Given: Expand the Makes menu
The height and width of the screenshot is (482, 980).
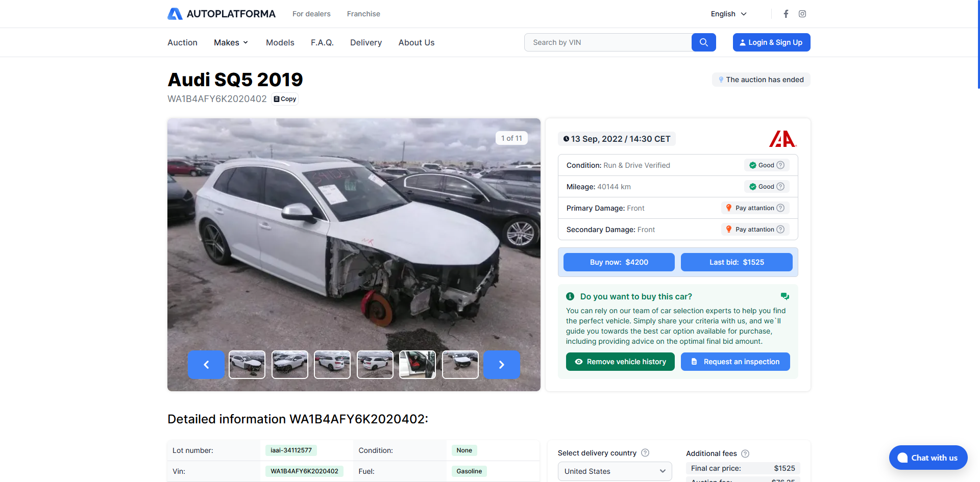Looking at the screenshot, I should pyautogui.click(x=231, y=42).
